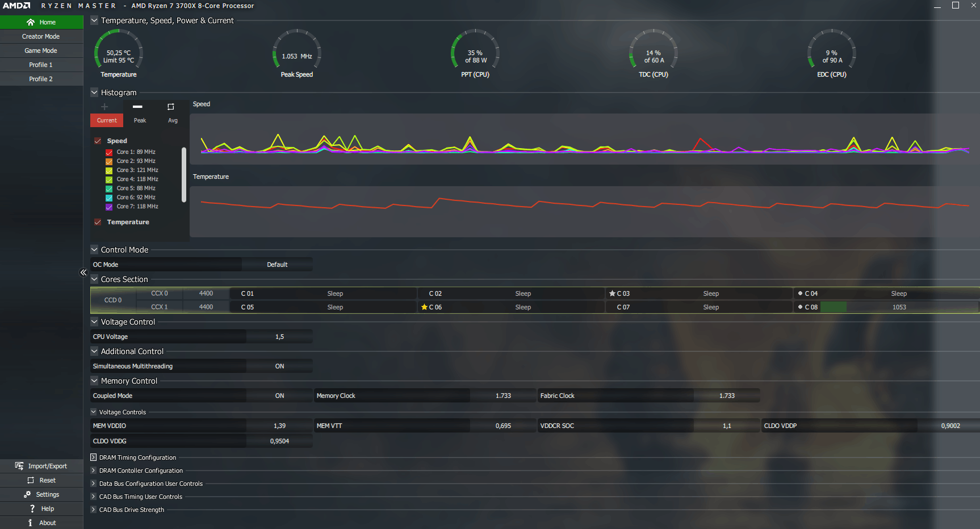
Task: Toggle the Core 2 checkbox
Action: 109,161
